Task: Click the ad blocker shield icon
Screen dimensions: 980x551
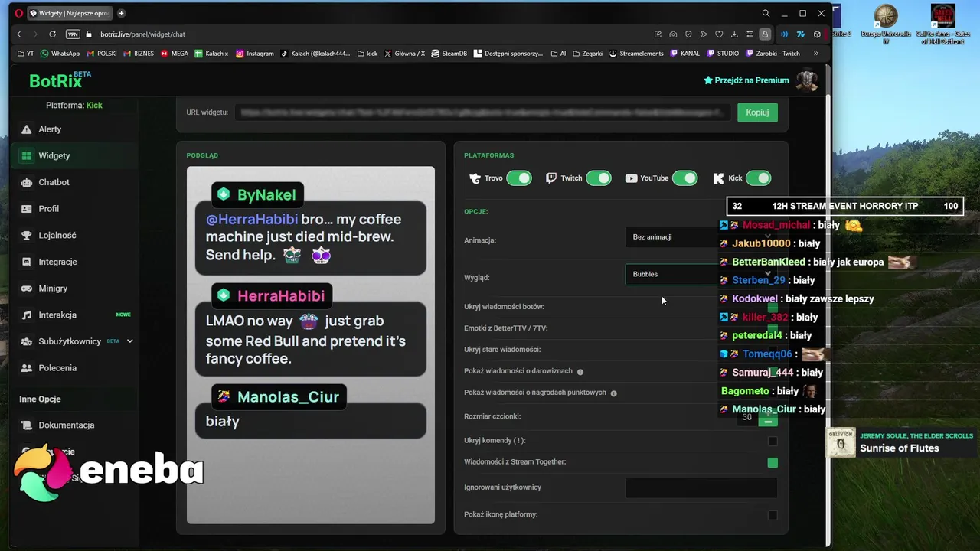Action: pos(688,34)
